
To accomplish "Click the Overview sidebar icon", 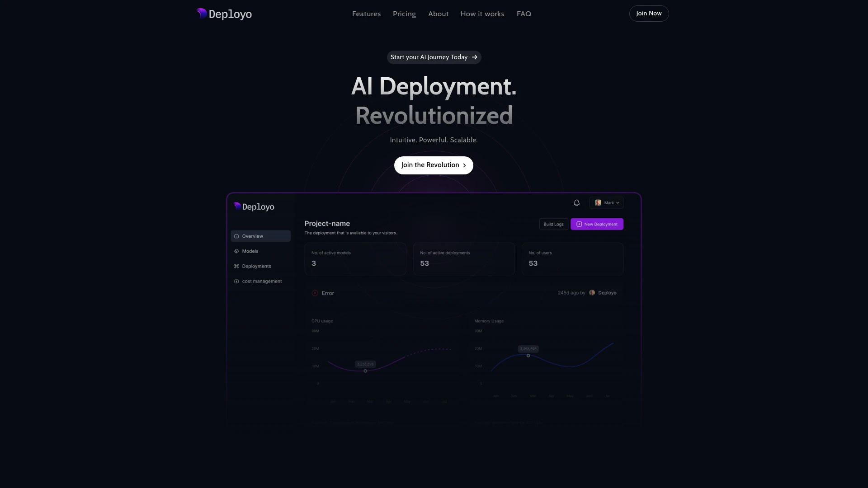I will [237, 236].
